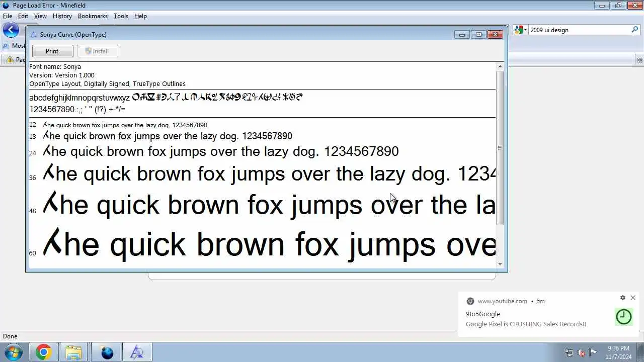The width and height of the screenshot is (644, 362).
Task: Click the size 18 sample text line
Action: click(x=167, y=136)
